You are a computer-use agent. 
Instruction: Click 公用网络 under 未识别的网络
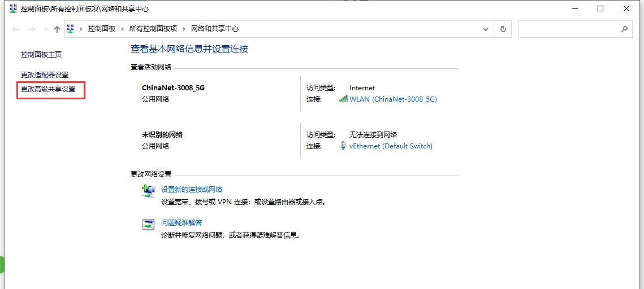coord(155,146)
